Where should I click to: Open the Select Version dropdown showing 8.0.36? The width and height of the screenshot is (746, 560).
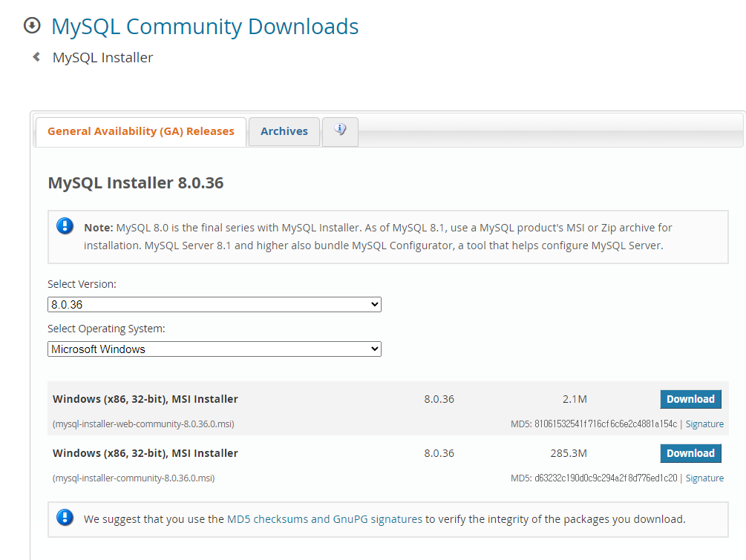215,304
